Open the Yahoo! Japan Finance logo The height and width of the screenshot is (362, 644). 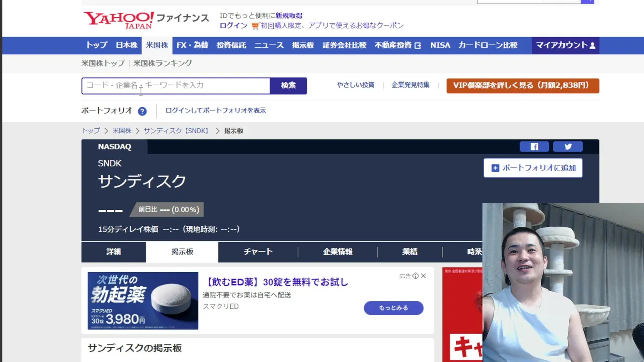click(146, 20)
